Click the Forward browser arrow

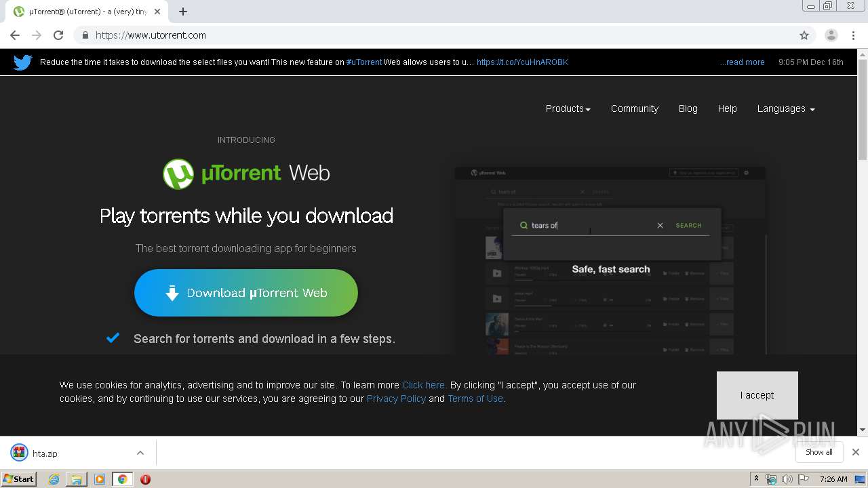37,35
